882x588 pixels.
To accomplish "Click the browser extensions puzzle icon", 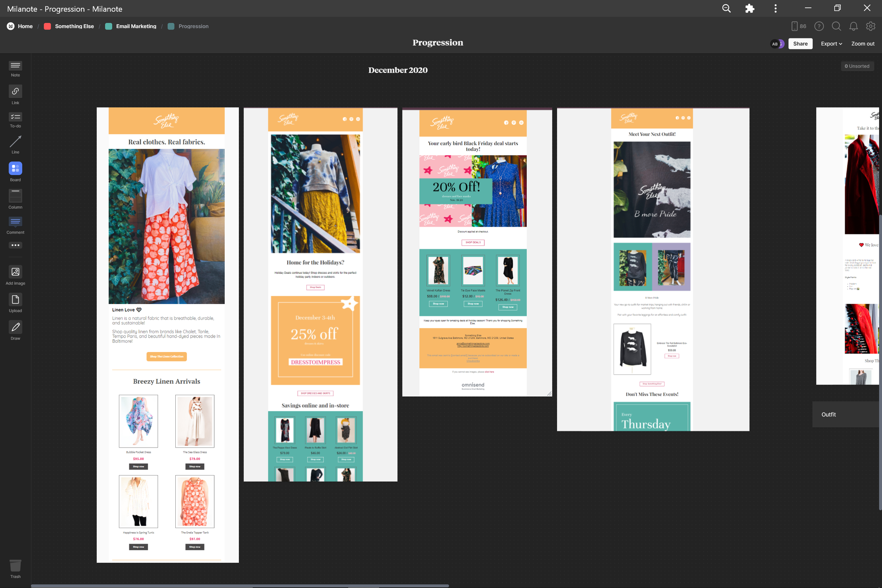I will click(750, 8).
